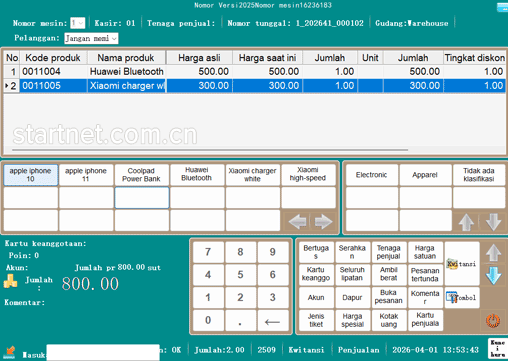Go to next product page arrow
This screenshot has width=508, height=361.
[323, 221]
